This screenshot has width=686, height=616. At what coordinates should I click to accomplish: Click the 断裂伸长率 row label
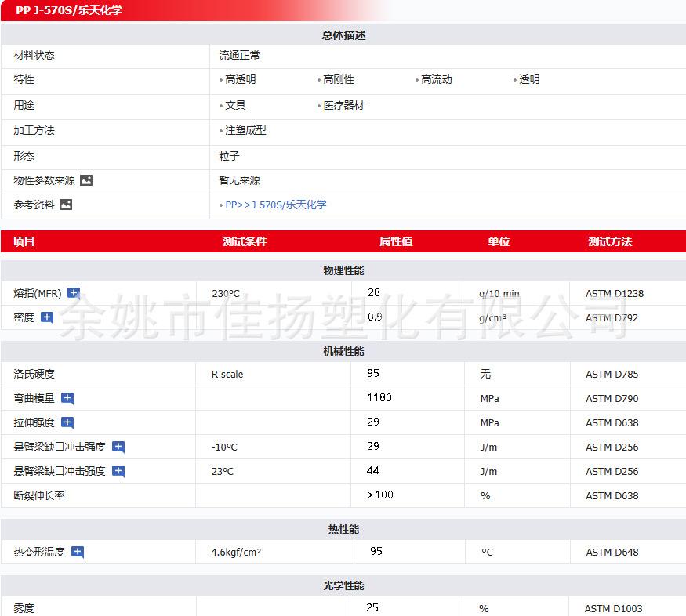(39, 495)
